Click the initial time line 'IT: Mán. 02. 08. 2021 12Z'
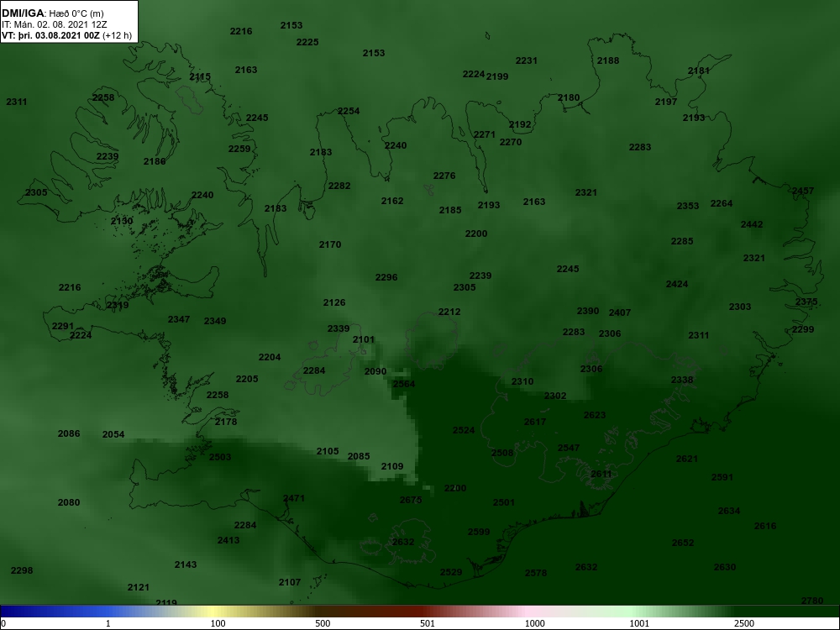The height and width of the screenshot is (630, 840). [x=55, y=24]
